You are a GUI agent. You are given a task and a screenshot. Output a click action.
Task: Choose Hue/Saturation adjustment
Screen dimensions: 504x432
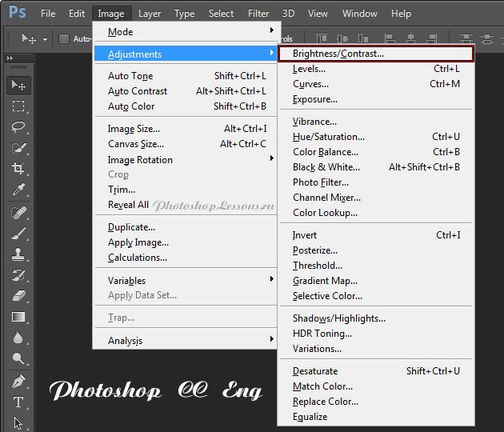(x=329, y=137)
